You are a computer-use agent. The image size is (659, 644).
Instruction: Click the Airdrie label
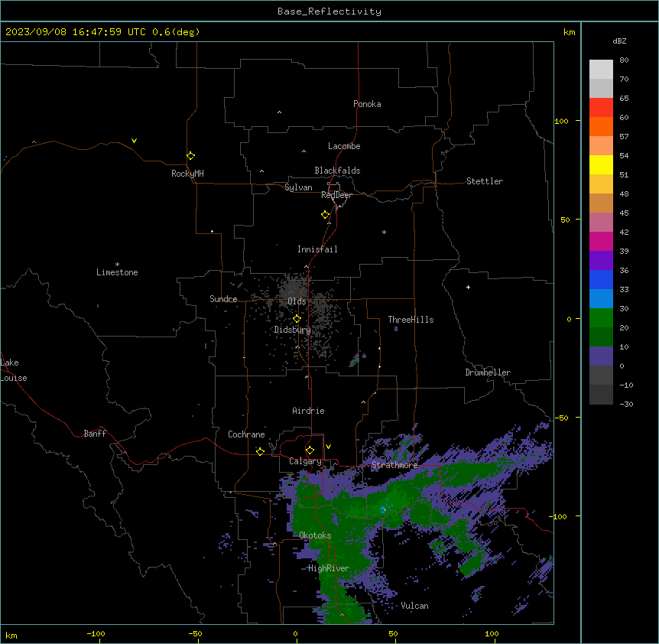309,411
